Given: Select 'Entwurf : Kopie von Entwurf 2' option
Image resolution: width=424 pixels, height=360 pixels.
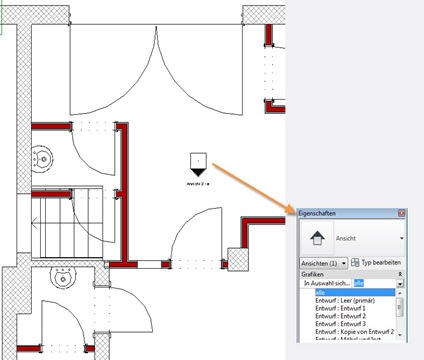Looking at the screenshot, I should point(355,332).
